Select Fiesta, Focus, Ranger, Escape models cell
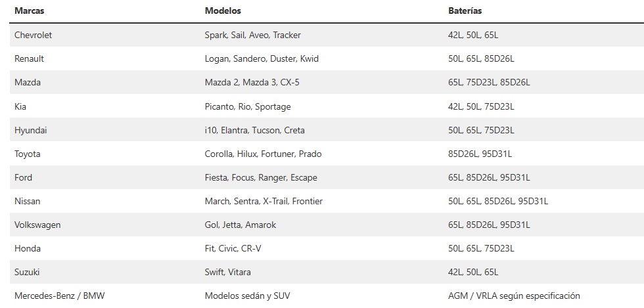Image resolution: width=644 pixels, height=308 pixels. coord(261,177)
